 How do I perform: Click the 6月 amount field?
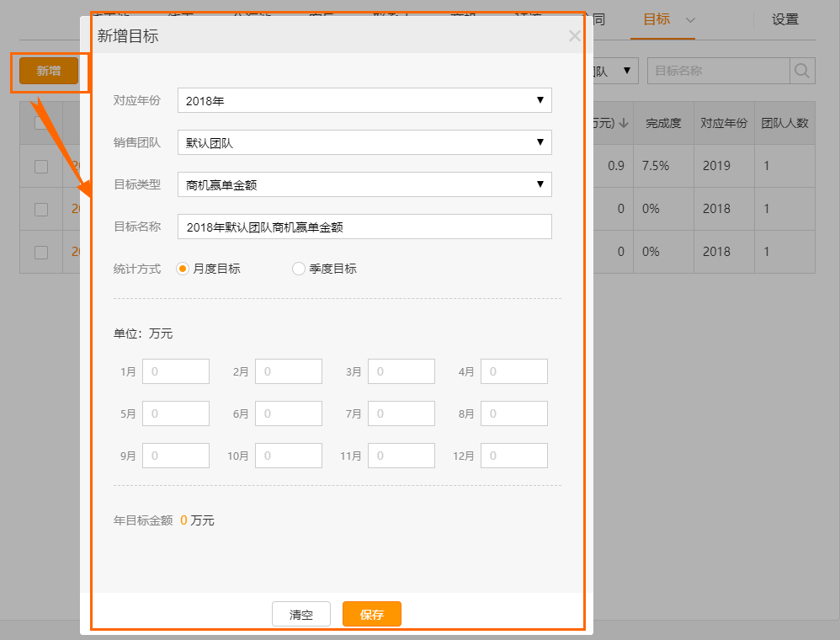289,413
